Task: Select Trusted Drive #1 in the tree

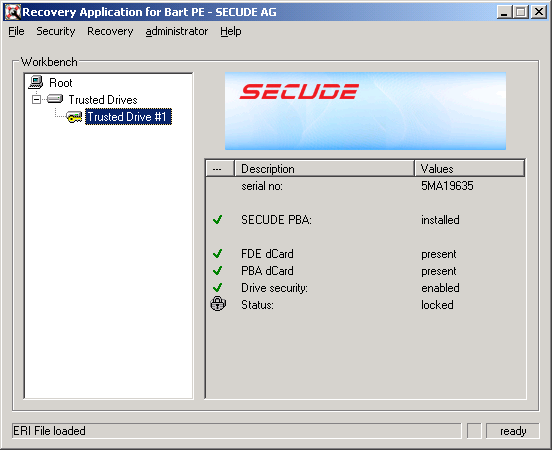Action: (x=128, y=117)
